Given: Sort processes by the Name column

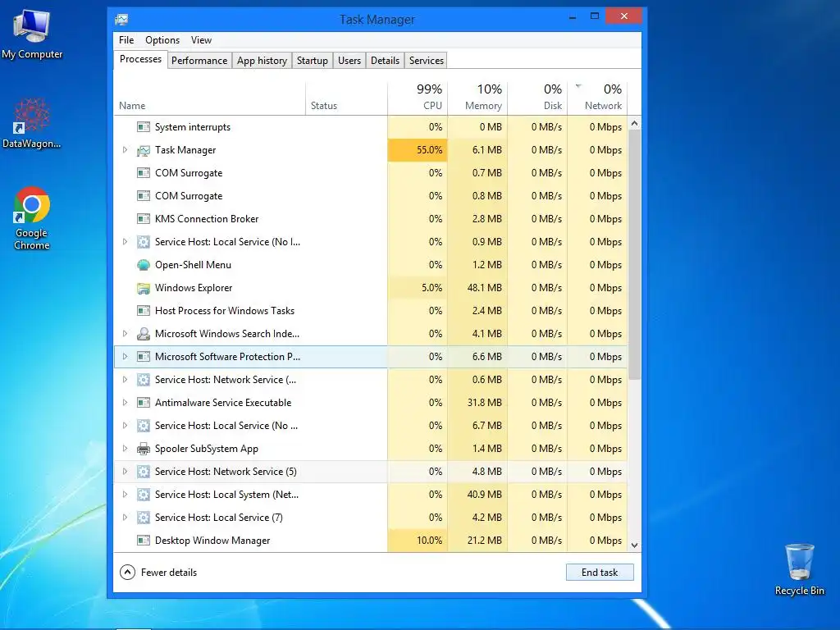Looking at the screenshot, I should (x=209, y=98).
